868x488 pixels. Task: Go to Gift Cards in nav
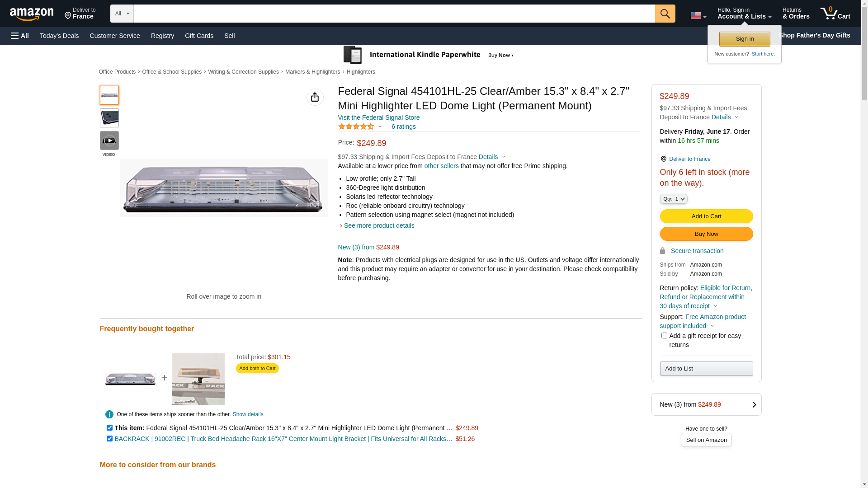pyautogui.click(x=199, y=36)
